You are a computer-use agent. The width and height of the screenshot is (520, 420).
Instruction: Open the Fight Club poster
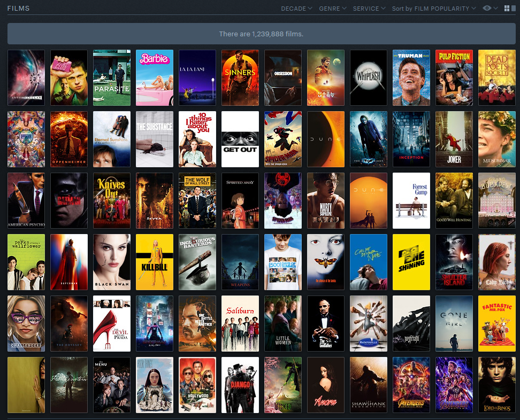[x=69, y=78]
